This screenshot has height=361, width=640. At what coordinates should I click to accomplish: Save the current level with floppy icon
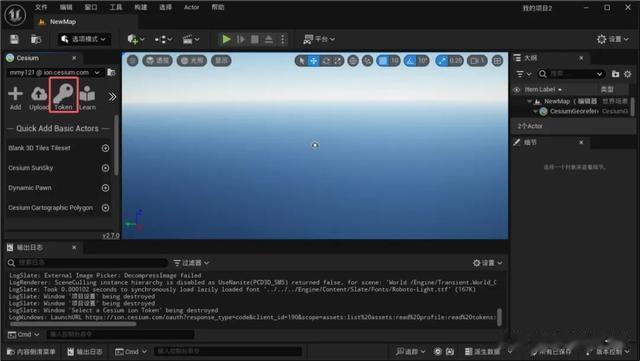click(x=14, y=39)
